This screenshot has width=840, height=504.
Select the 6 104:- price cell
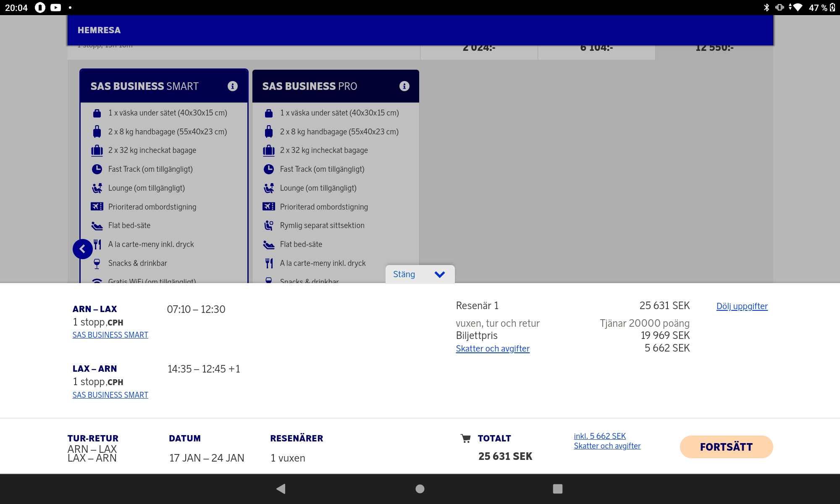(596, 51)
